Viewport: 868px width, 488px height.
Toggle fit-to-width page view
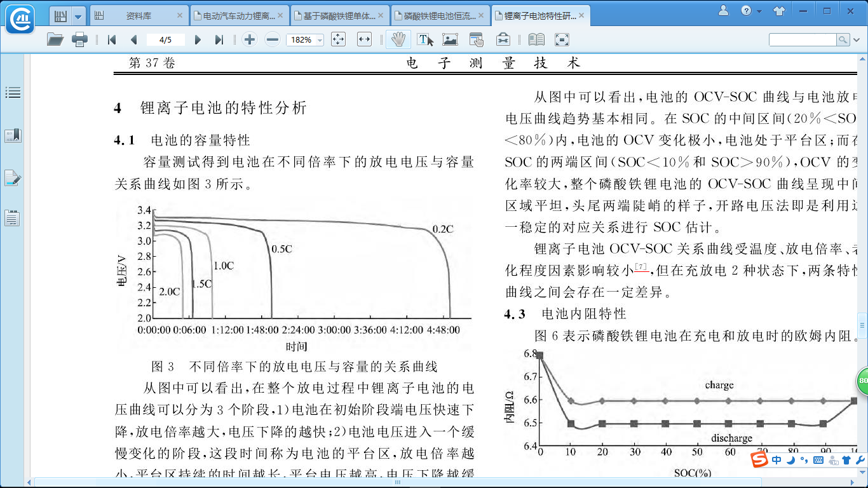coord(364,39)
